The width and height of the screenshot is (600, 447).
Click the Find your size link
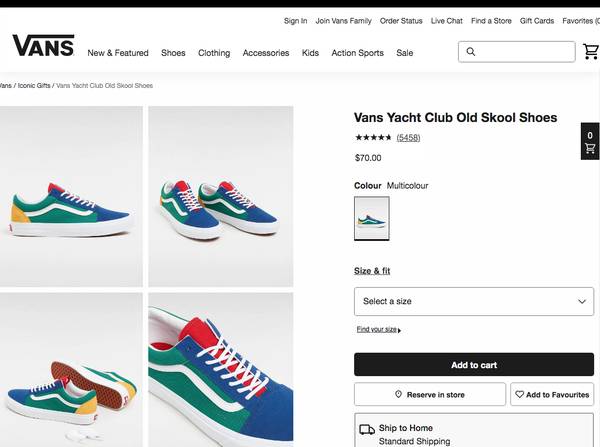378,329
